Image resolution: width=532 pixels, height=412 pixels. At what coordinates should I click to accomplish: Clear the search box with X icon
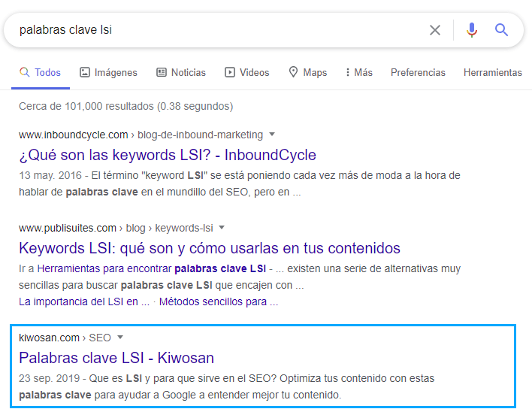coord(434,30)
